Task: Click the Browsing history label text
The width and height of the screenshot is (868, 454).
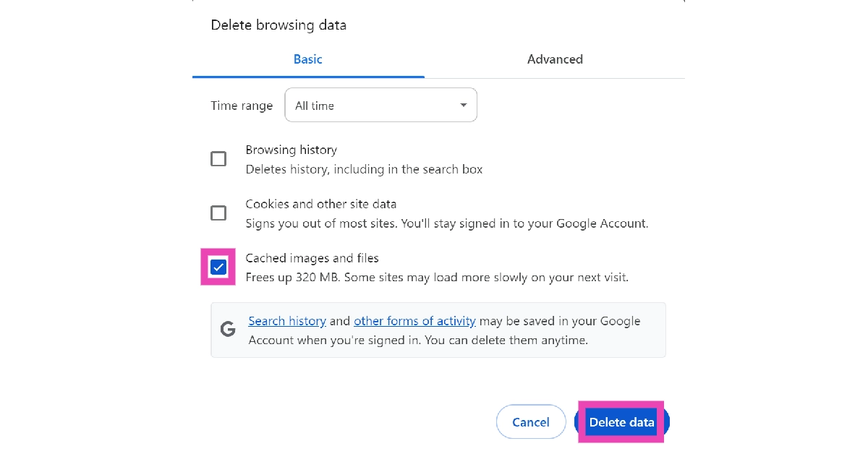Action: click(292, 150)
